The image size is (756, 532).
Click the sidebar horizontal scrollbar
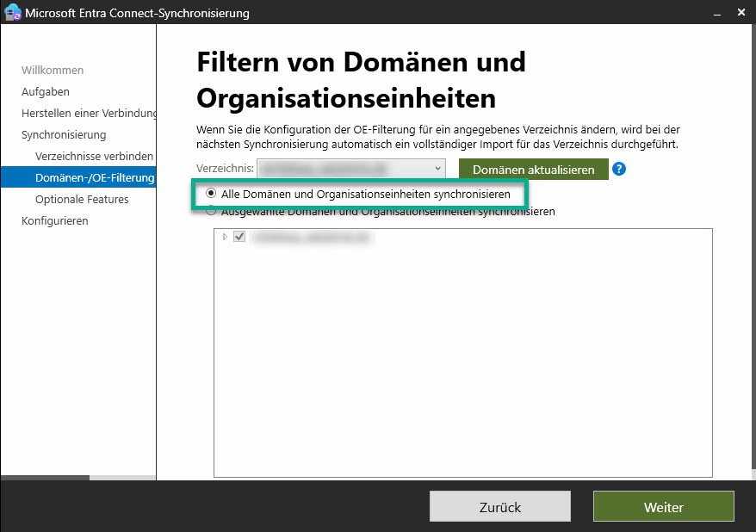click(45, 477)
